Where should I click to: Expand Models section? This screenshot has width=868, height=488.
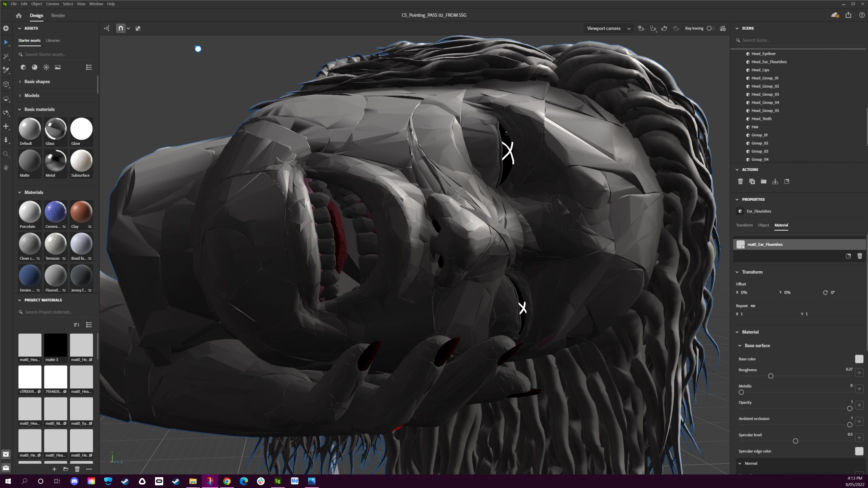[x=20, y=95]
